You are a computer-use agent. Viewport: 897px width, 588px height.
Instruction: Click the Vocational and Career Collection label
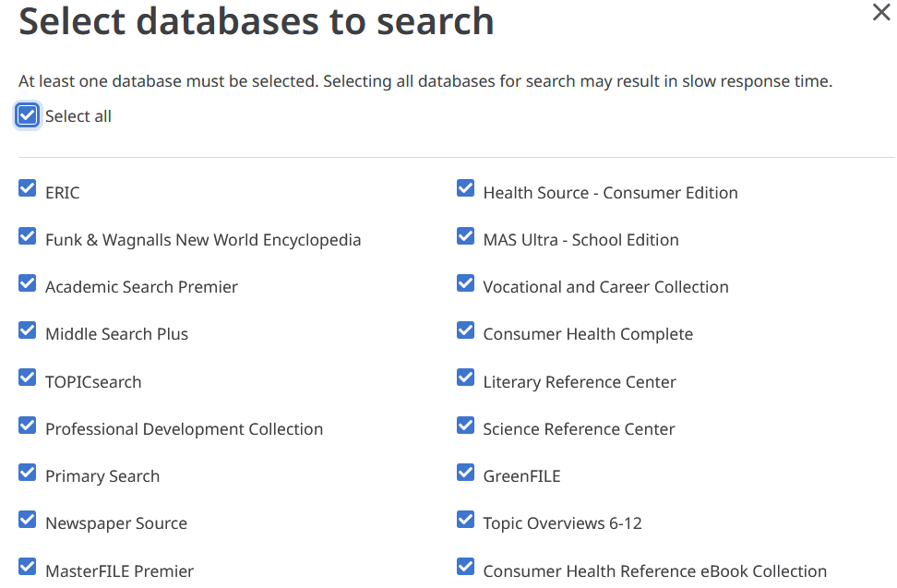click(605, 287)
